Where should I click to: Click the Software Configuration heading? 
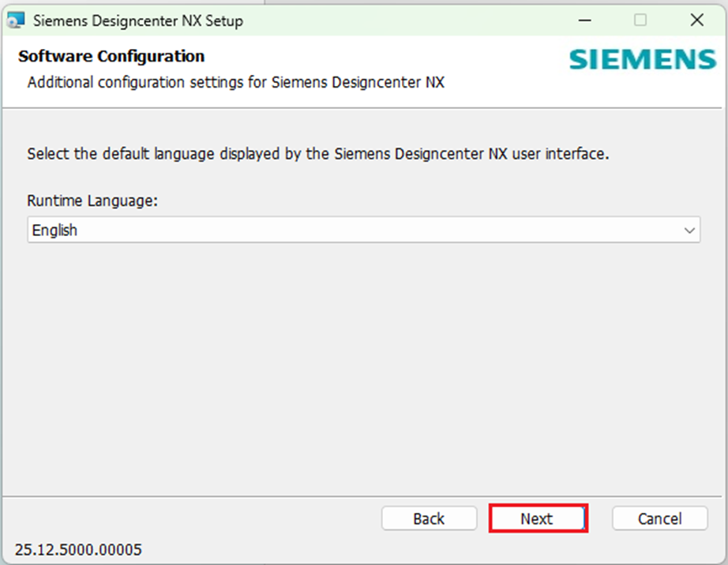tap(111, 56)
